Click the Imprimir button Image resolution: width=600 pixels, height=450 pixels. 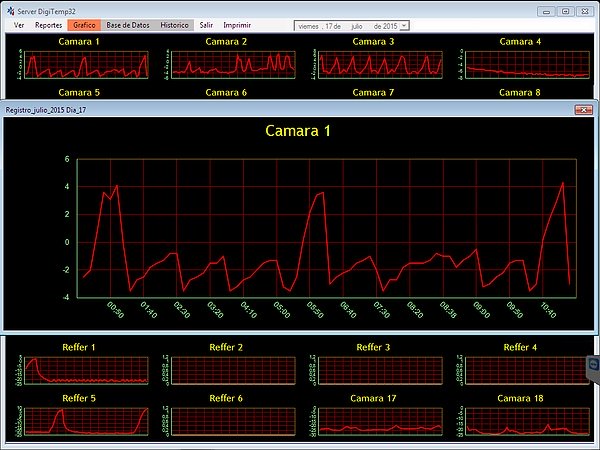[237, 24]
